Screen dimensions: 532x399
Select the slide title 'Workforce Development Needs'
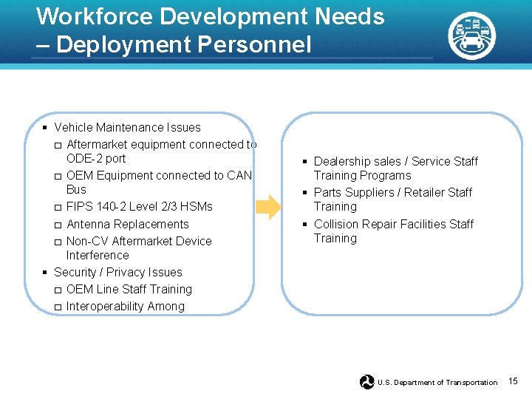(x=211, y=16)
